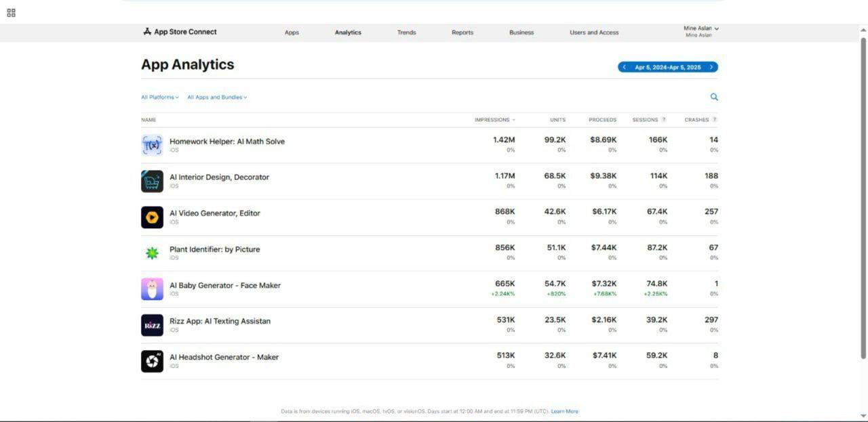Open the AI Video Generator app icon
Screen dimensions: 868x422
point(152,217)
